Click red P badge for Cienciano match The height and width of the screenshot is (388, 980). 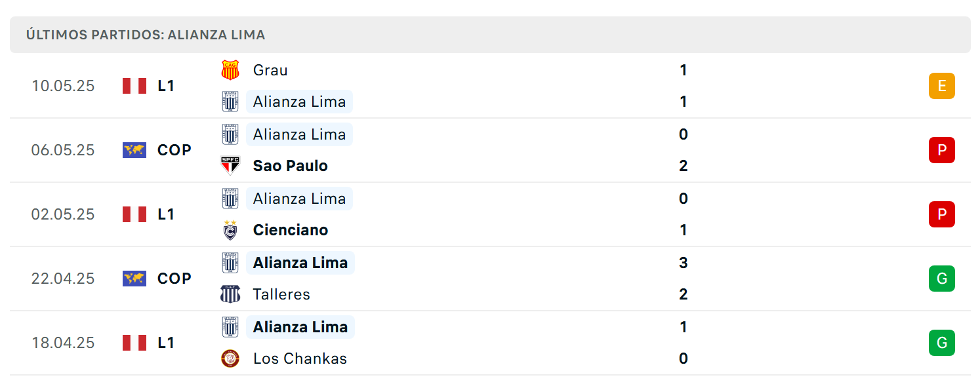[942, 214]
